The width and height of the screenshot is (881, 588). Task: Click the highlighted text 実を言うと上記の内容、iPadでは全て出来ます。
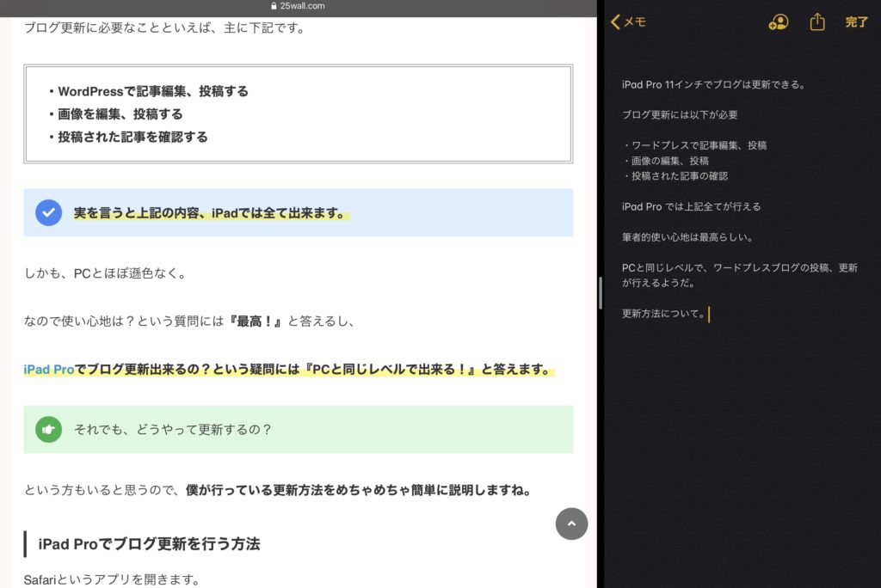(212, 213)
